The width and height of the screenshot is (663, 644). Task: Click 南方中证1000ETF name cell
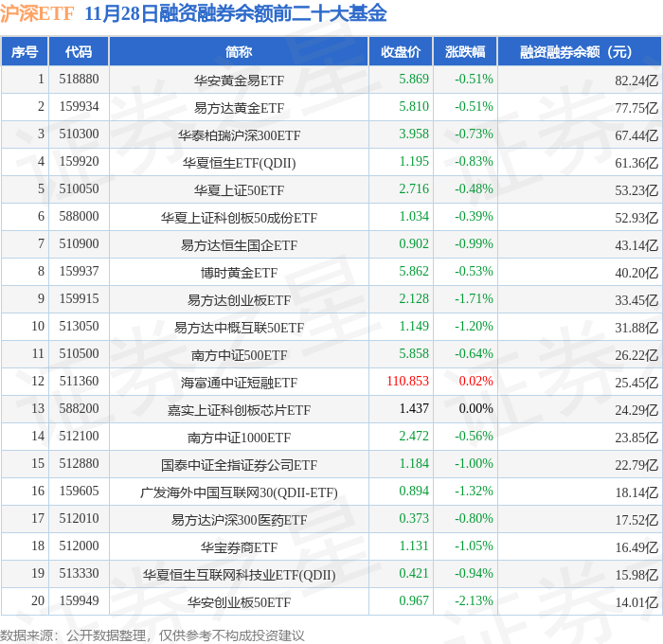tap(239, 438)
